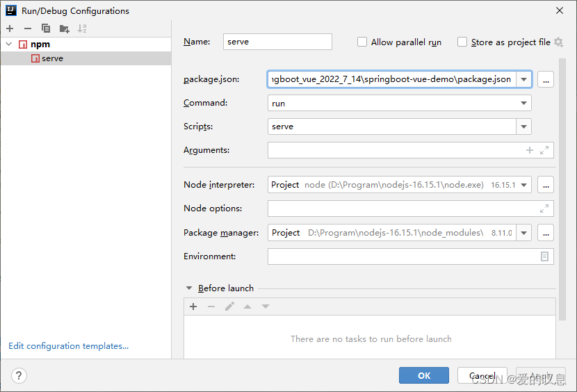Click the OK button
This screenshot has width=577, height=392.
[x=424, y=375]
